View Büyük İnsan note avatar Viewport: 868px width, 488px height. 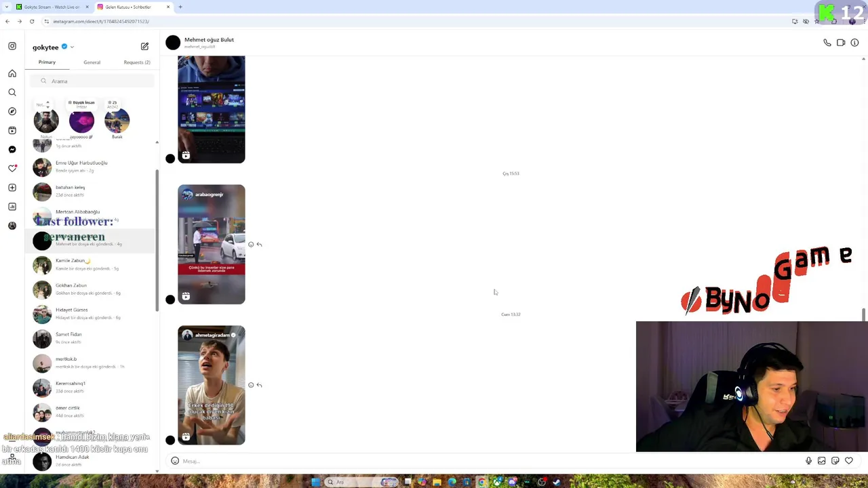(x=81, y=121)
